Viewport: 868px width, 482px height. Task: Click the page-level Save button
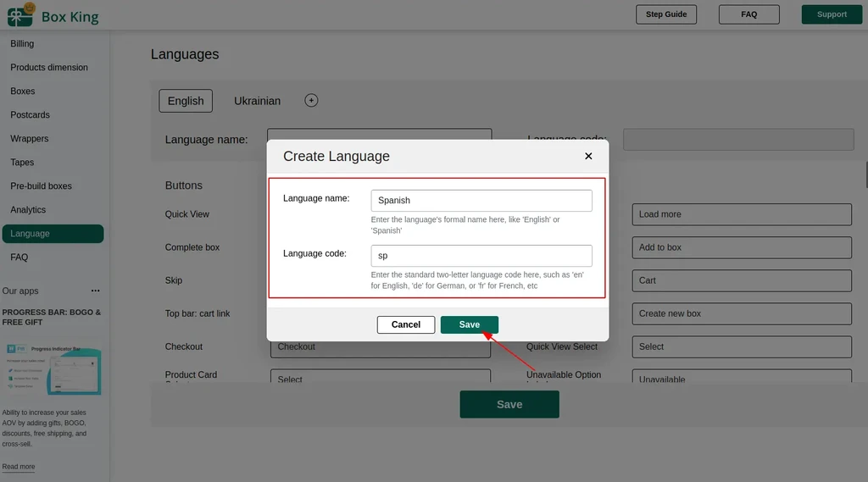pos(509,405)
